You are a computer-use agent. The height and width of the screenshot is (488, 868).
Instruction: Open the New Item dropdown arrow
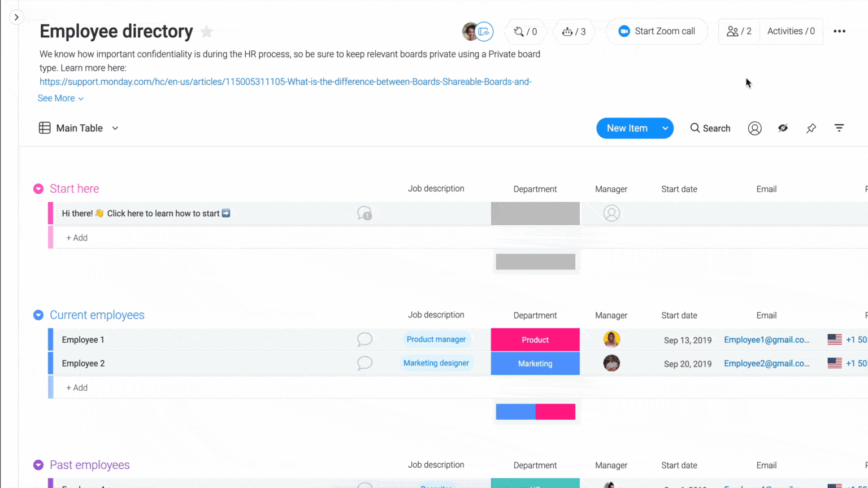point(666,128)
